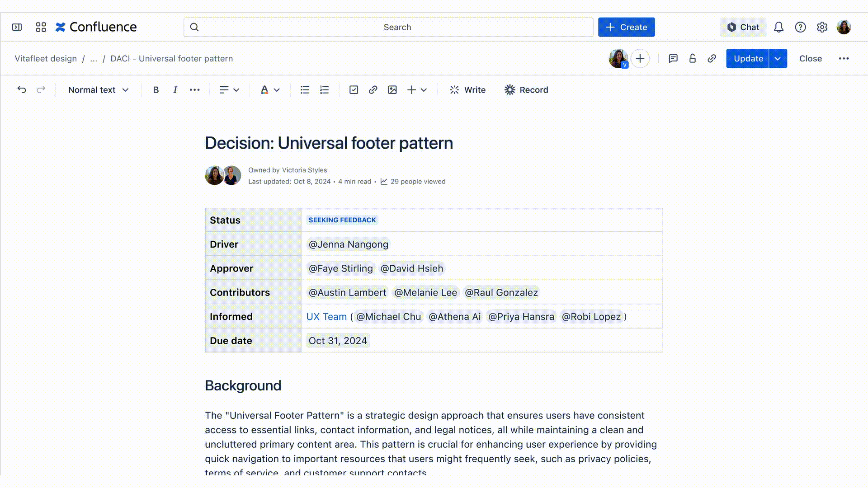Expand the Update dropdown arrow
The width and height of the screenshot is (868, 488).
(778, 58)
